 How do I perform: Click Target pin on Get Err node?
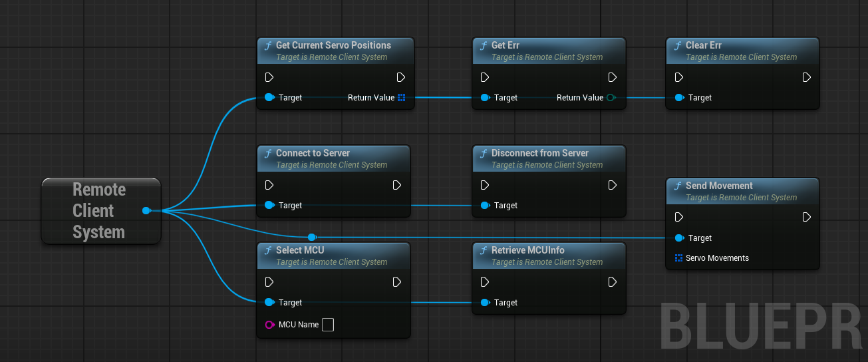pyautogui.click(x=485, y=97)
